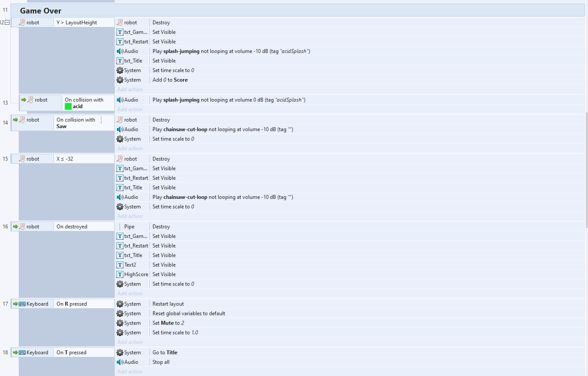Click the speaker icon beside Stop all

[120, 362]
